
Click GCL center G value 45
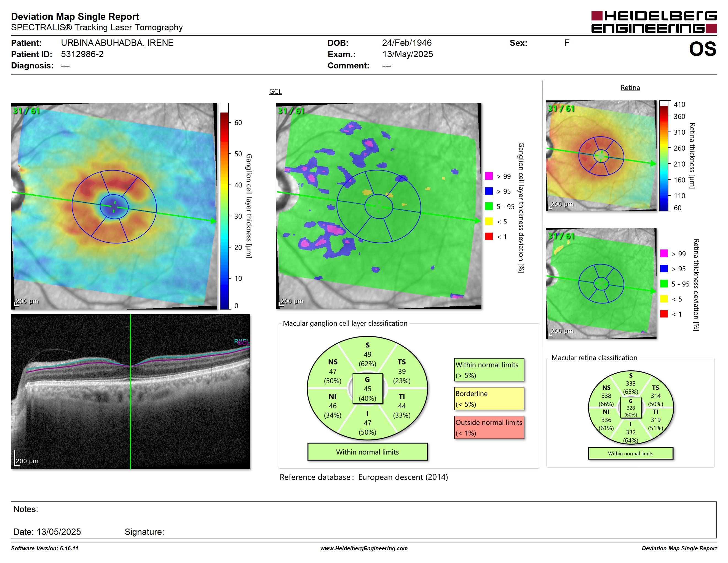(367, 389)
